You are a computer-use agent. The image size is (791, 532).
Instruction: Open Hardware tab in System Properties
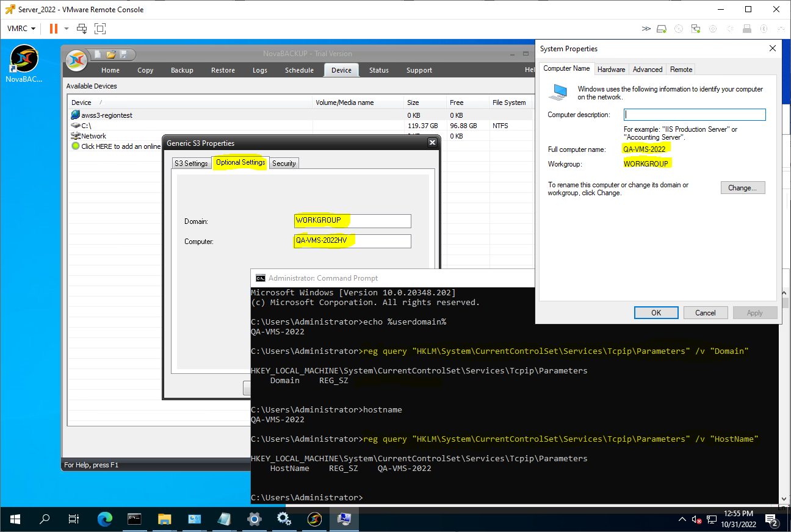(611, 70)
